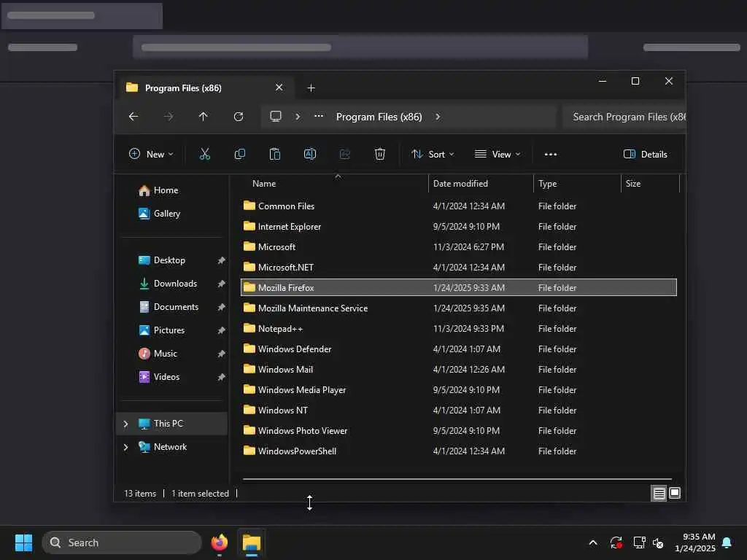Add a new Explorer tab
Screen dimensions: 747x560
[x=311, y=88]
